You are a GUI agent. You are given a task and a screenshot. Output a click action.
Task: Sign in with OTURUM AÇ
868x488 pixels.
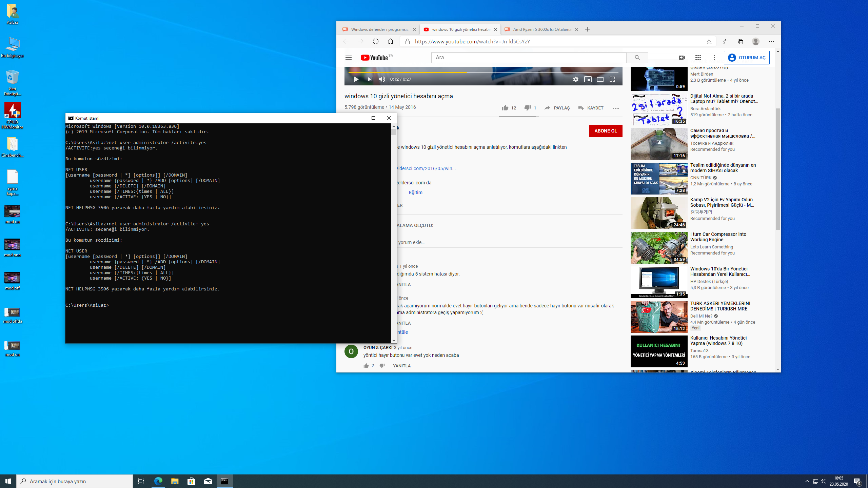pos(747,58)
